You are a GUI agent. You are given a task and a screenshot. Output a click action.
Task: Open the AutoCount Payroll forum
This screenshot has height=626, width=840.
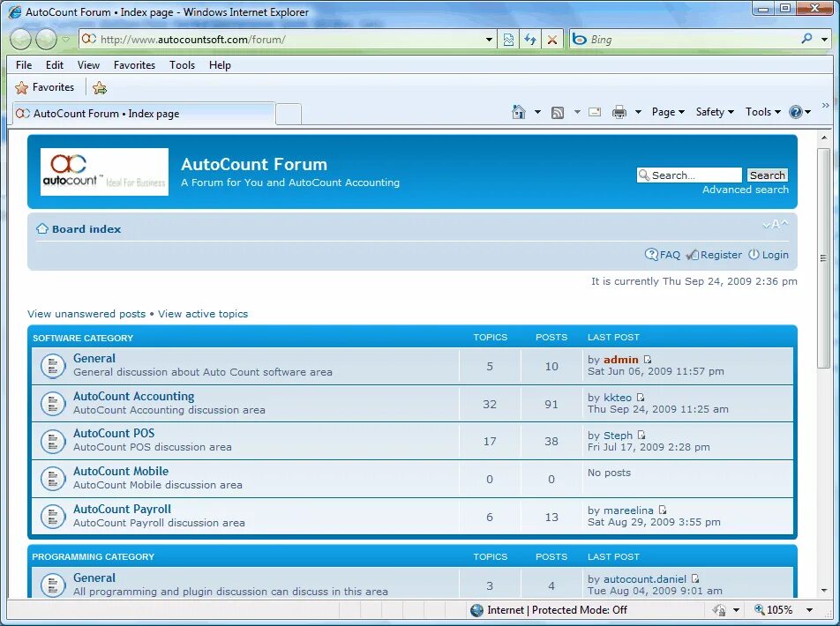(122, 510)
